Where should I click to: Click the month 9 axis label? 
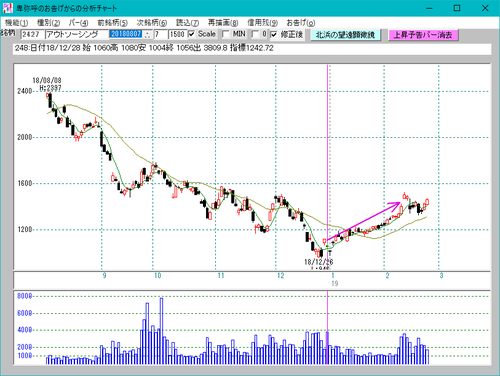(104, 276)
